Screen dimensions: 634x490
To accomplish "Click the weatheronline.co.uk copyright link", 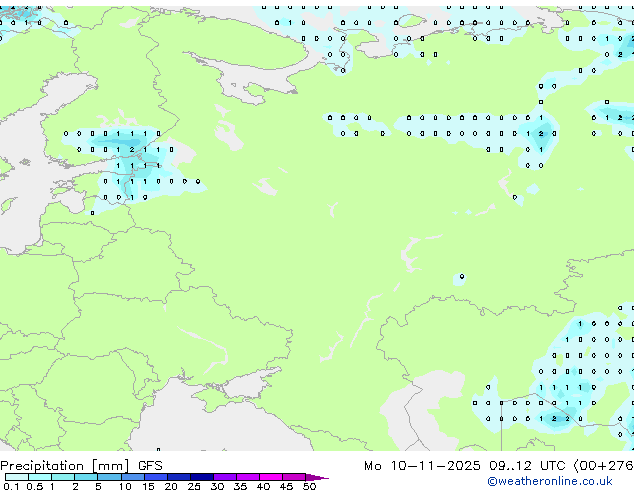I will 550,481.
